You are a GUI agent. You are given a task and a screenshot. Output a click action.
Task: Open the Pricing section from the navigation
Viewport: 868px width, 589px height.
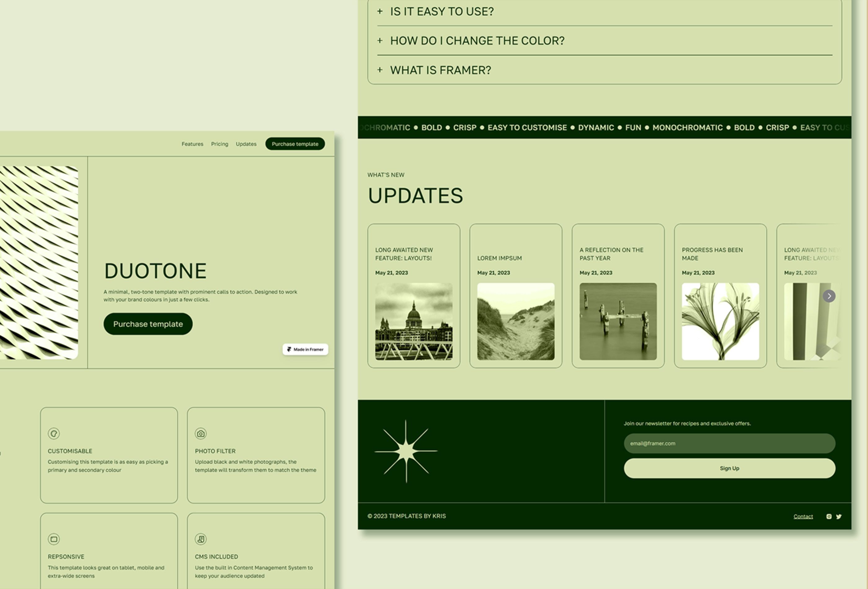click(219, 144)
